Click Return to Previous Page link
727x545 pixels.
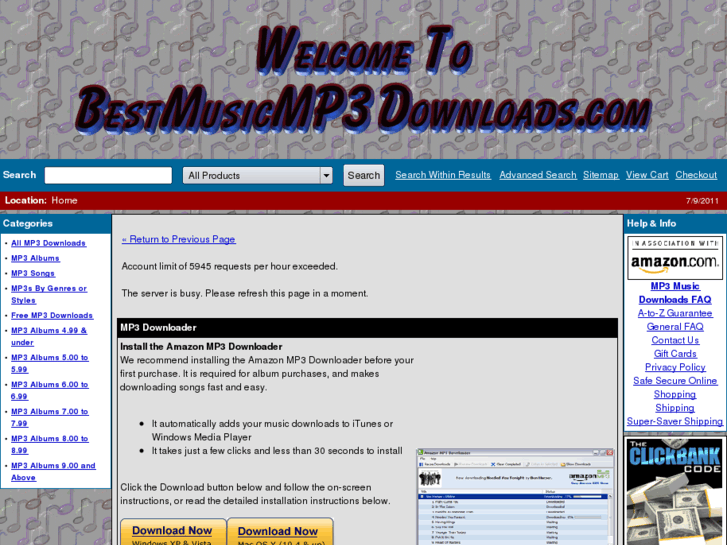pyautogui.click(x=179, y=239)
